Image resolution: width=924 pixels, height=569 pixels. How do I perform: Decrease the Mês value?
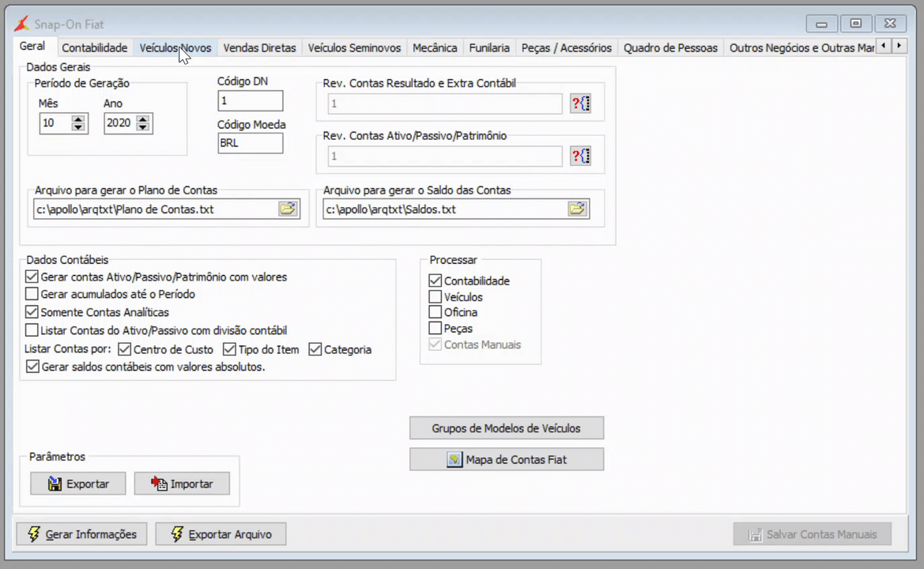(x=77, y=127)
